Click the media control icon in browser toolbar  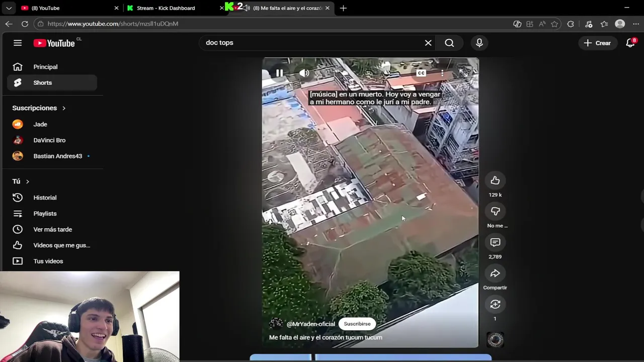point(589,24)
